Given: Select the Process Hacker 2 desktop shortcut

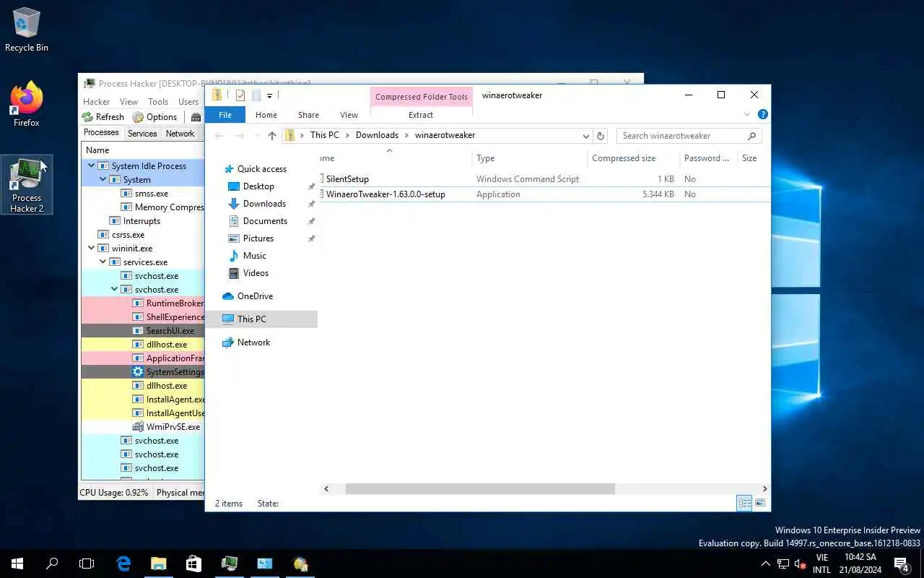Looking at the screenshot, I should pyautogui.click(x=27, y=185).
